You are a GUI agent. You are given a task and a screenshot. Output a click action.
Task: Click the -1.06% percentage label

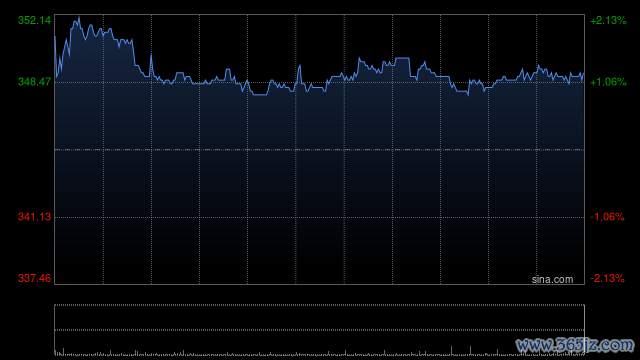[607, 217]
